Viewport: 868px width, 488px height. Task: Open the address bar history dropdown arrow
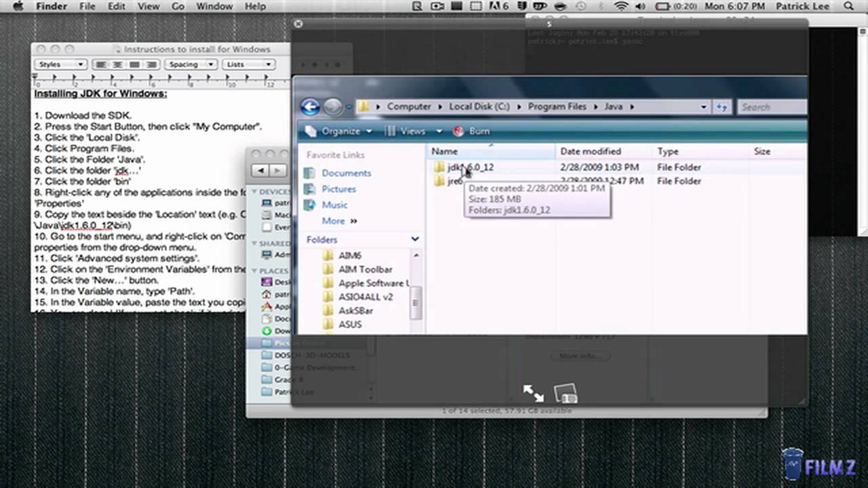(704, 106)
